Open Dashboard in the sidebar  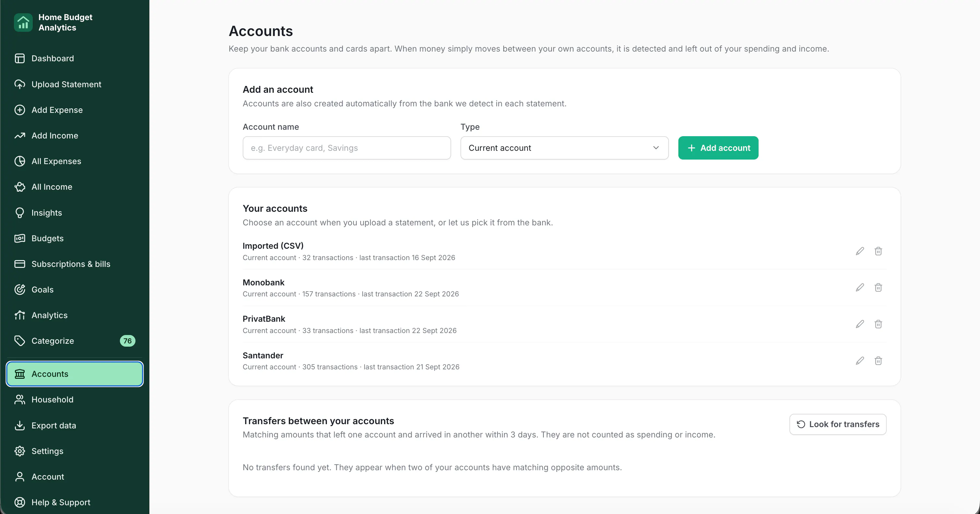pyautogui.click(x=75, y=58)
